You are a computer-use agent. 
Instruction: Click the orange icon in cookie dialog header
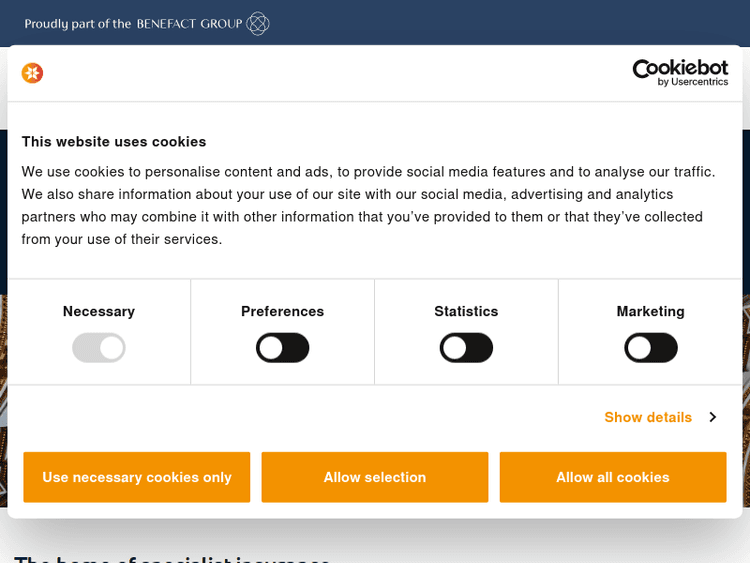(33, 73)
